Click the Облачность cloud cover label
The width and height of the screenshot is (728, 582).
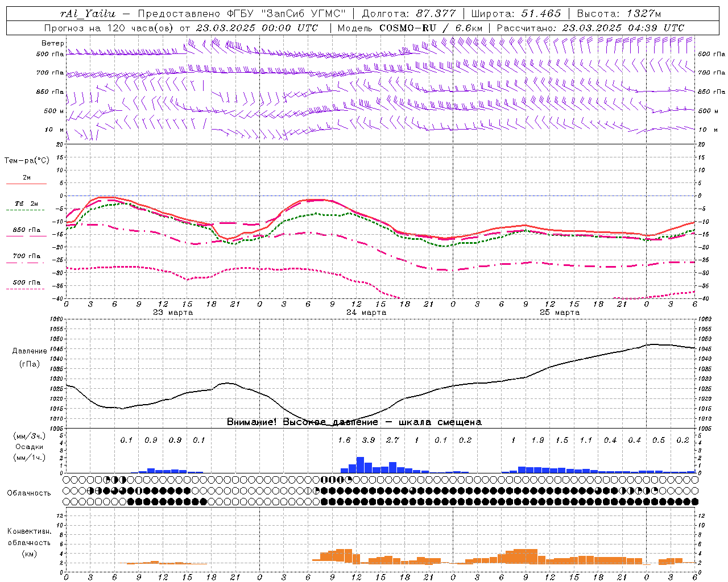click(x=29, y=493)
